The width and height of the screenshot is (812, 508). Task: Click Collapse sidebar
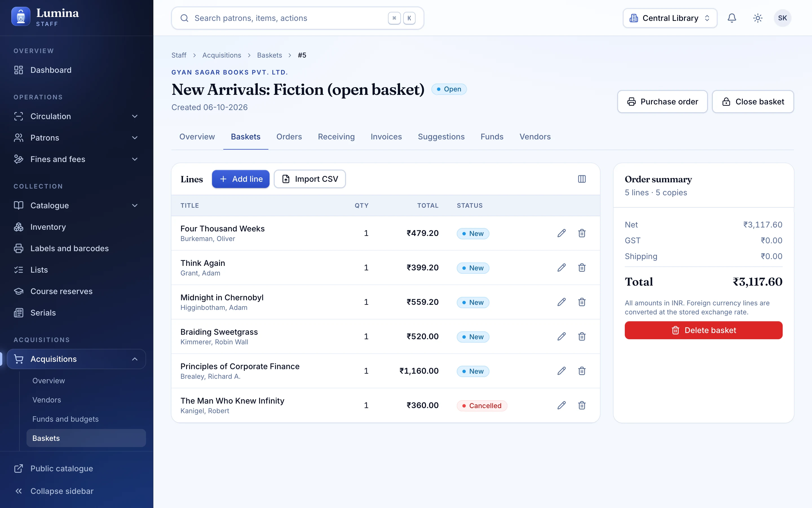click(x=76, y=491)
